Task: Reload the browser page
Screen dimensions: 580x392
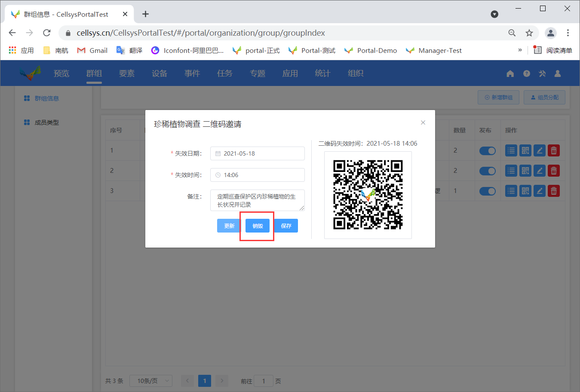Action: (47, 33)
